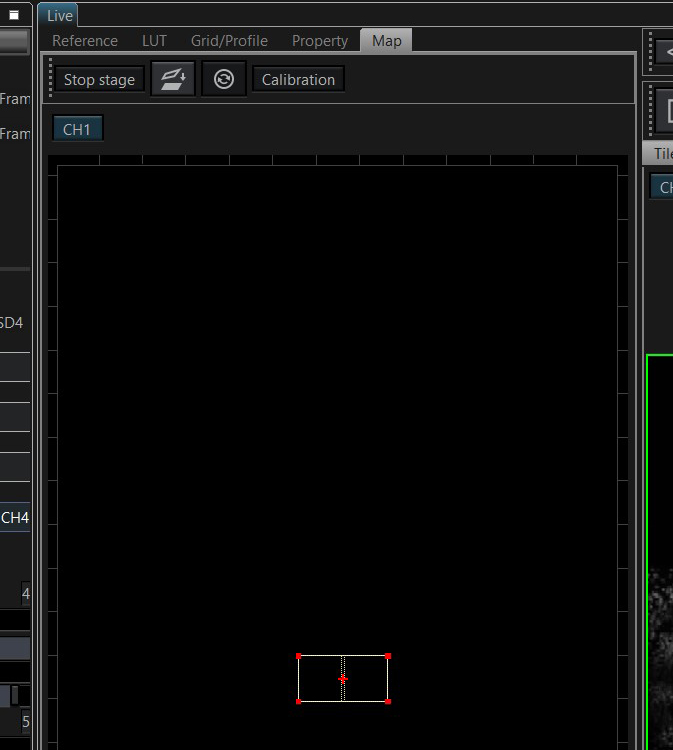Click the Stop stage button

(x=99, y=79)
